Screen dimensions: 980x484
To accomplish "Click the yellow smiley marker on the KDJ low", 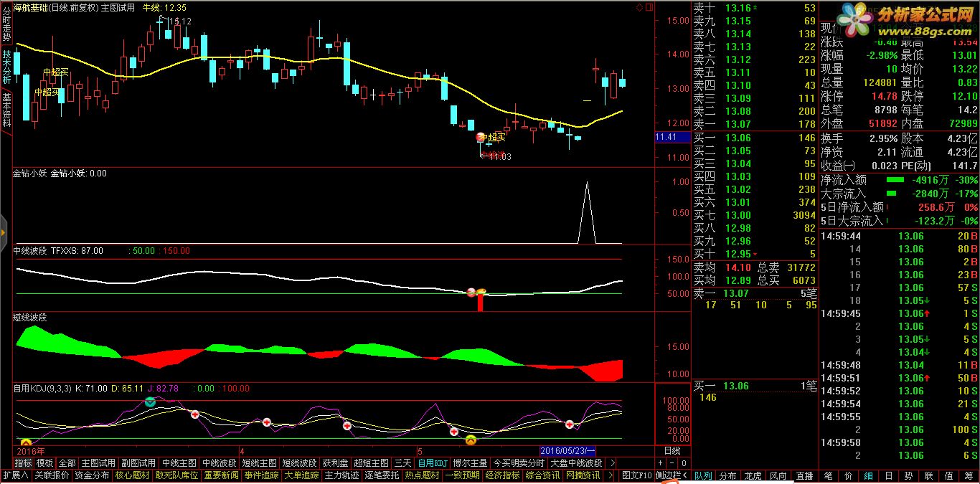I will point(471,440).
